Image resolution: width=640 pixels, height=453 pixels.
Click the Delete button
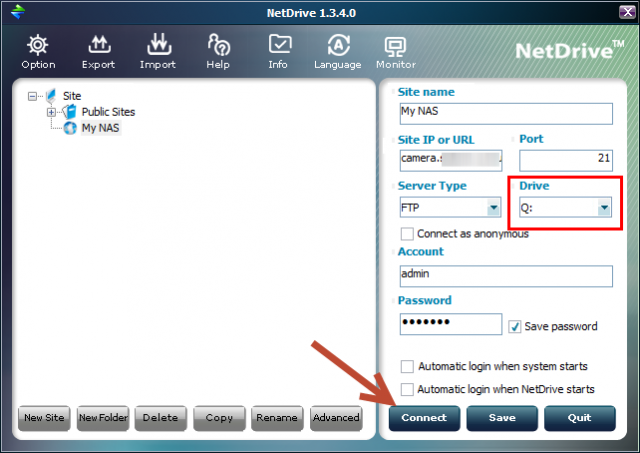[161, 418]
